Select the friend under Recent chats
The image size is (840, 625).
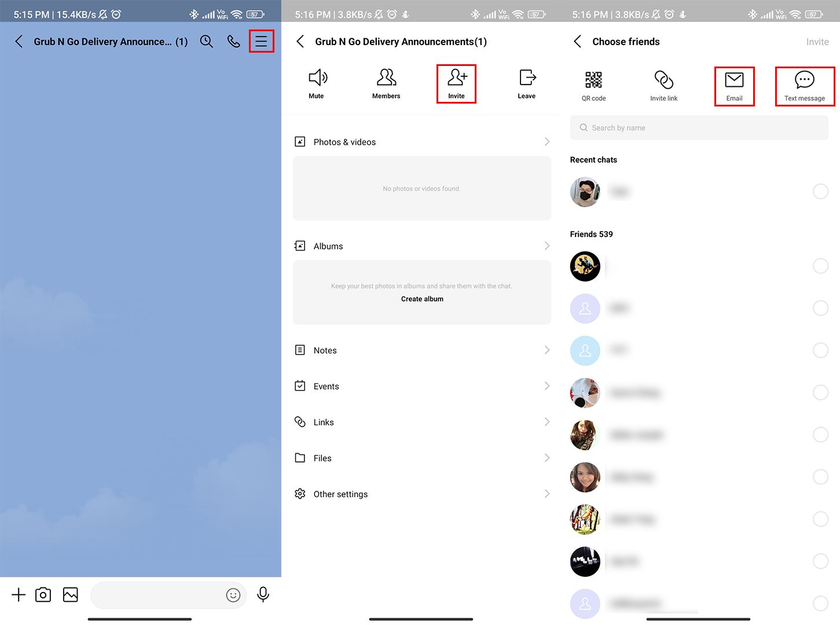820,192
